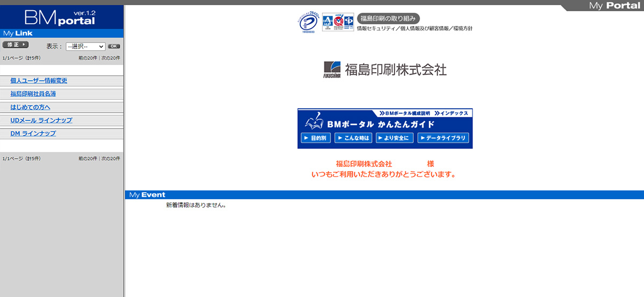Click 新着情報はありません。 text
Viewport: 644px width, 297px height.
click(x=196, y=205)
